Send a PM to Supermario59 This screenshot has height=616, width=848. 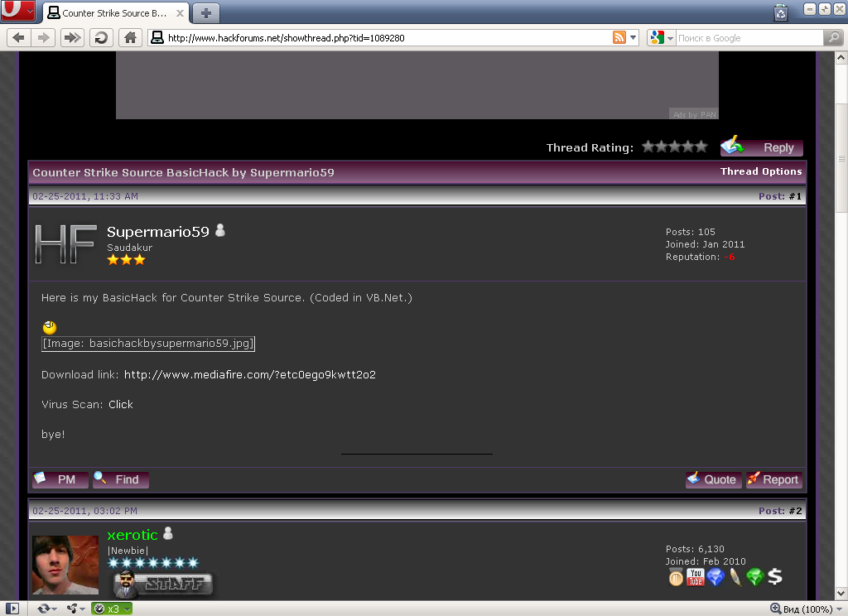(x=60, y=479)
